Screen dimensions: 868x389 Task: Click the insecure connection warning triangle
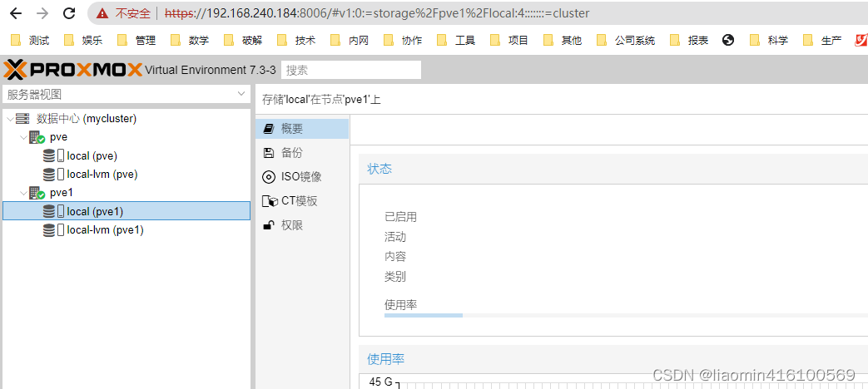pyautogui.click(x=102, y=12)
